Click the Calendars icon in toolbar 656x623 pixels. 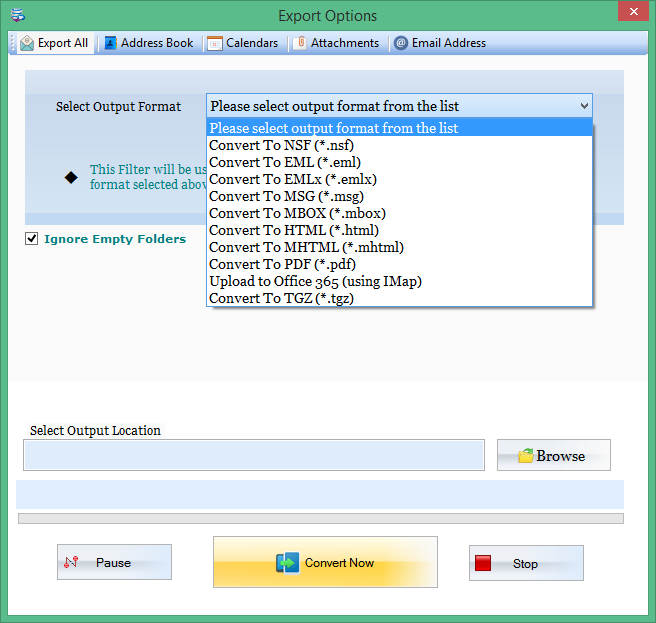(x=215, y=43)
